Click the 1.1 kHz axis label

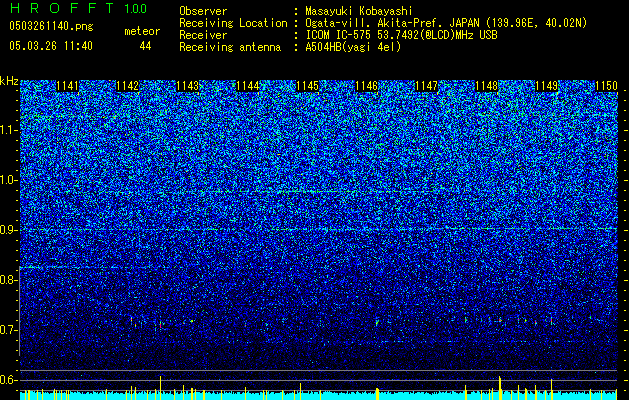pyautogui.click(x=8, y=131)
